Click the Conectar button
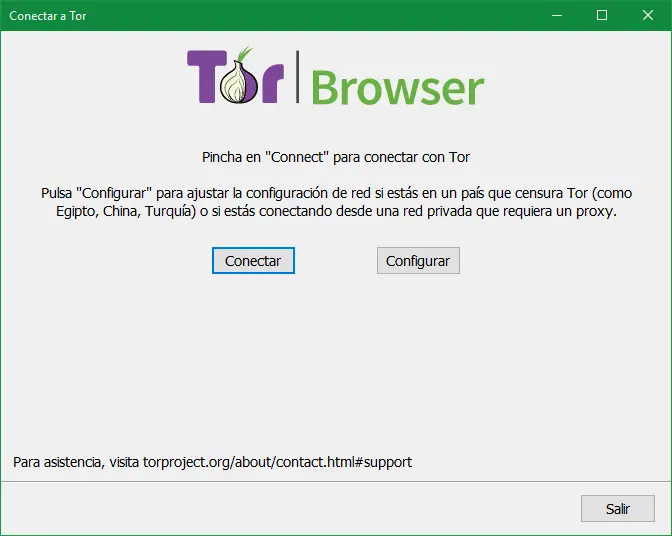 [x=253, y=261]
